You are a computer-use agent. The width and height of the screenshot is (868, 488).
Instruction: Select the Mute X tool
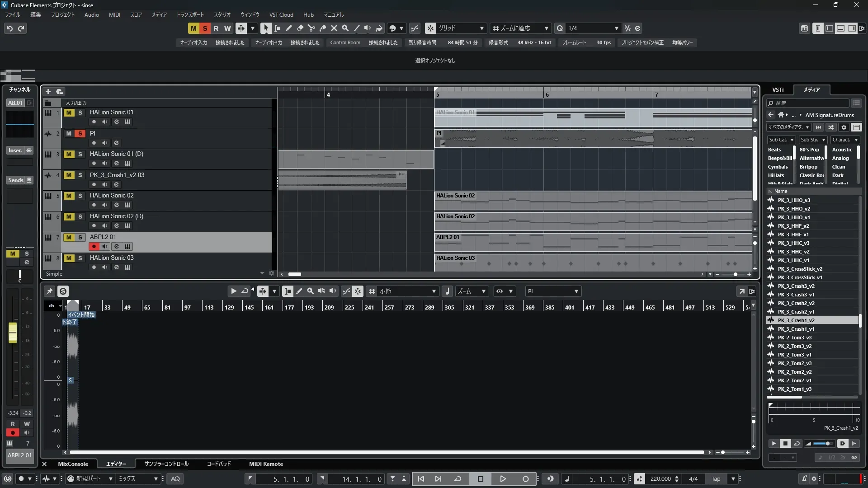coord(334,28)
